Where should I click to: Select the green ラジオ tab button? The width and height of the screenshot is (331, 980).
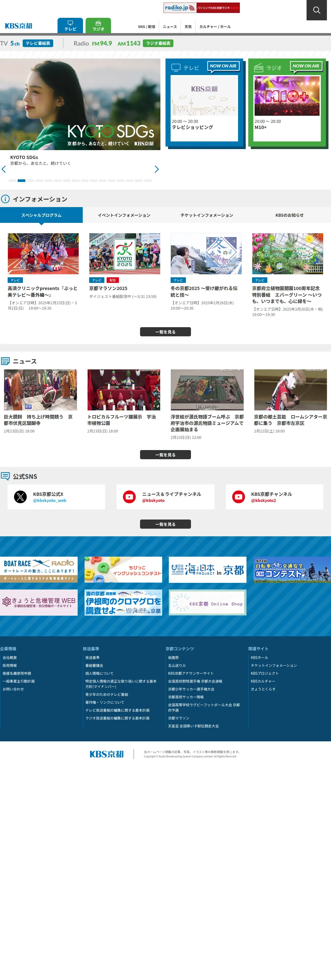coord(98,25)
